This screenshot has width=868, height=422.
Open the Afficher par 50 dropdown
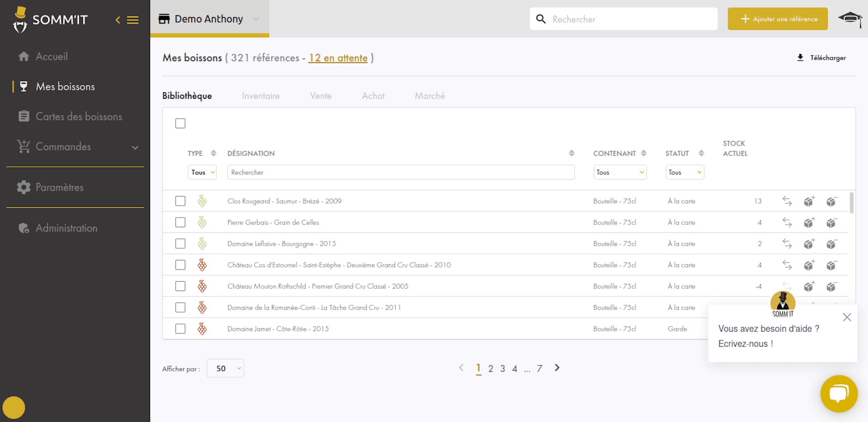(225, 368)
